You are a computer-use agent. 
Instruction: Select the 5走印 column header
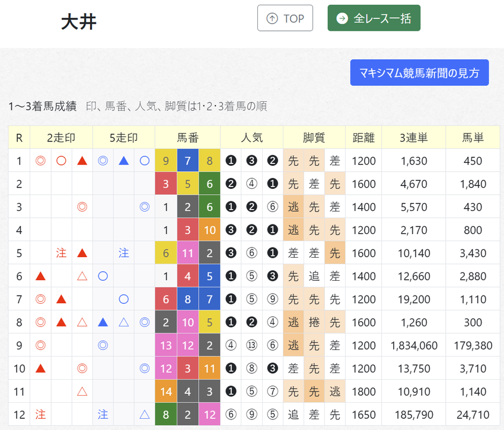coord(124,138)
